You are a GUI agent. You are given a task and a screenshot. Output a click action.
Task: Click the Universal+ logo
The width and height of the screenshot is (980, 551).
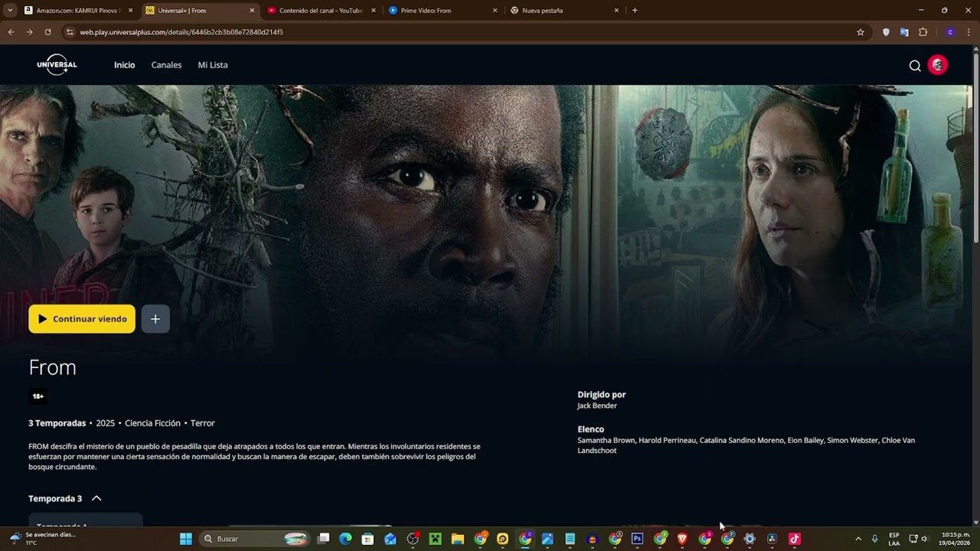pos(57,65)
